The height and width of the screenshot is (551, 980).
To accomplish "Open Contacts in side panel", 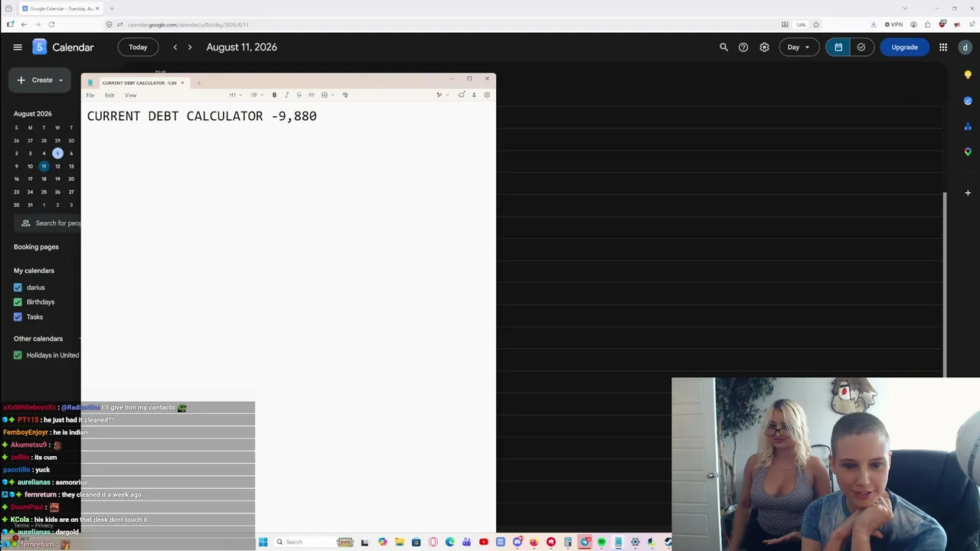I will tap(968, 126).
